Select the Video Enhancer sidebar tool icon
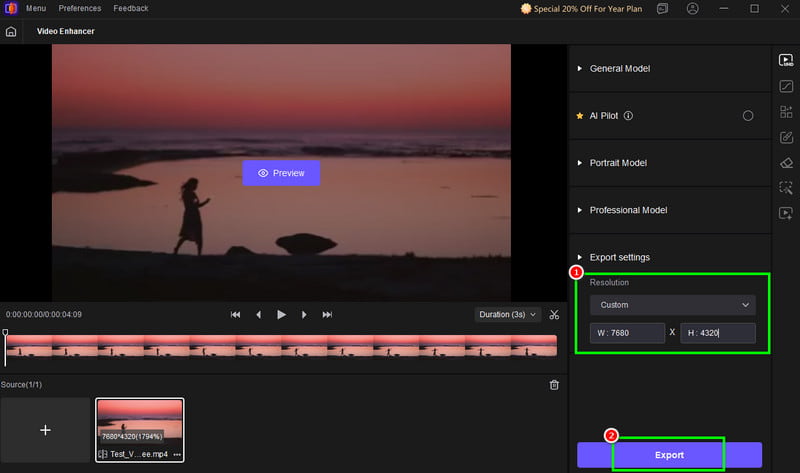The width and height of the screenshot is (800, 473). point(786,61)
